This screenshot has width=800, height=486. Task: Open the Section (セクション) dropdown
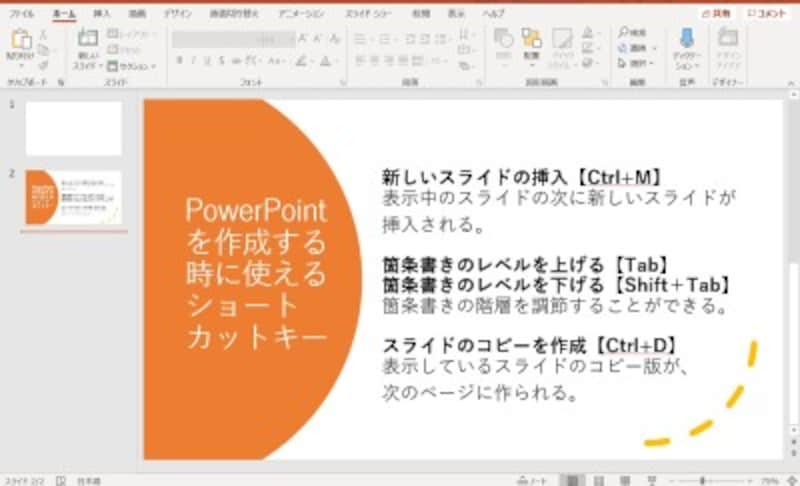(x=132, y=66)
